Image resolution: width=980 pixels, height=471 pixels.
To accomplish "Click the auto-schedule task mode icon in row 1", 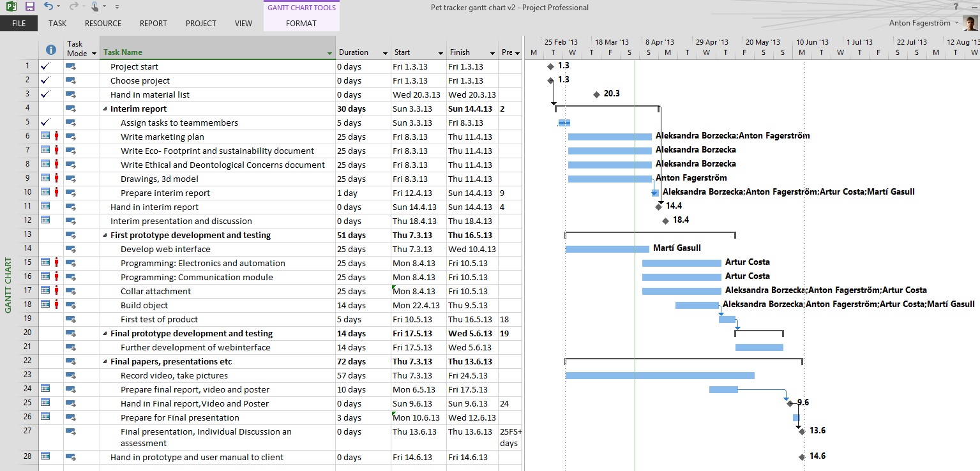I will point(71,66).
